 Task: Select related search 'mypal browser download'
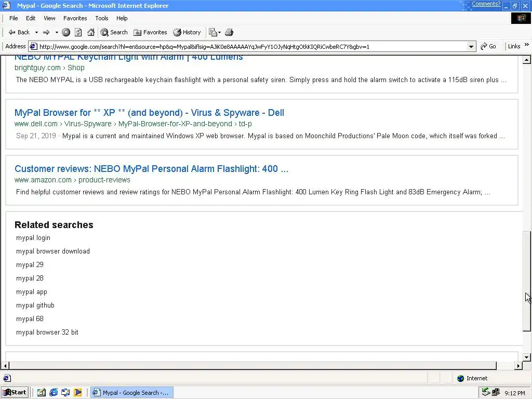tap(53, 251)
